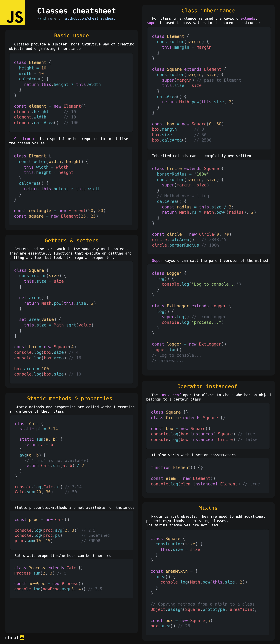Click the Super keyword in Logger description

tap(157, 261)
